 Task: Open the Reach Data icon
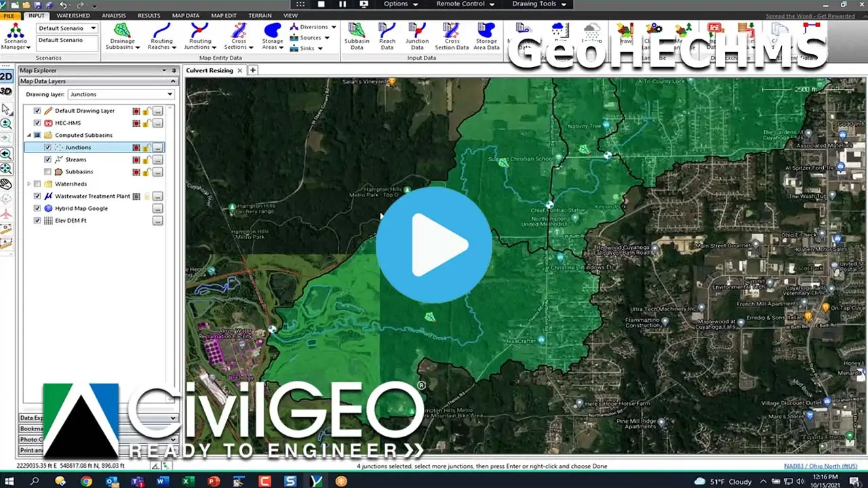[387, 35]
